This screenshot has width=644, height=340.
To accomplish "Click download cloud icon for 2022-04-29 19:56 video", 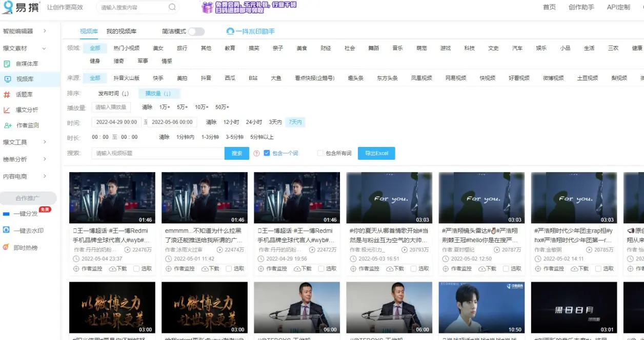I will point(297,268).
